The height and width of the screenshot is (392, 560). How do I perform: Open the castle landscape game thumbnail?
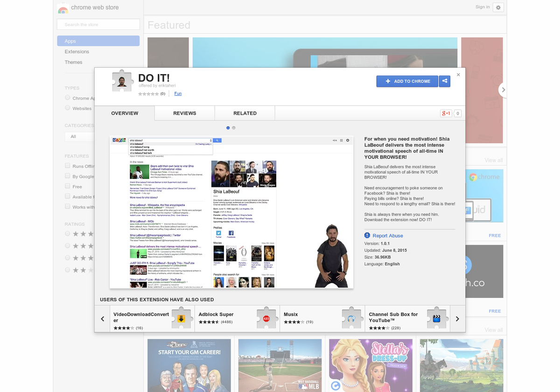click(462, 365)
